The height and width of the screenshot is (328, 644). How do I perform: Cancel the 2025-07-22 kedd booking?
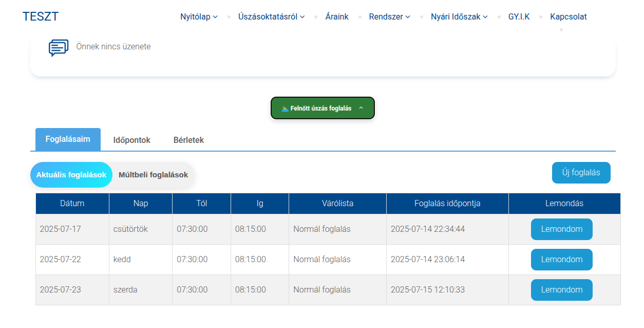(561, 260)
